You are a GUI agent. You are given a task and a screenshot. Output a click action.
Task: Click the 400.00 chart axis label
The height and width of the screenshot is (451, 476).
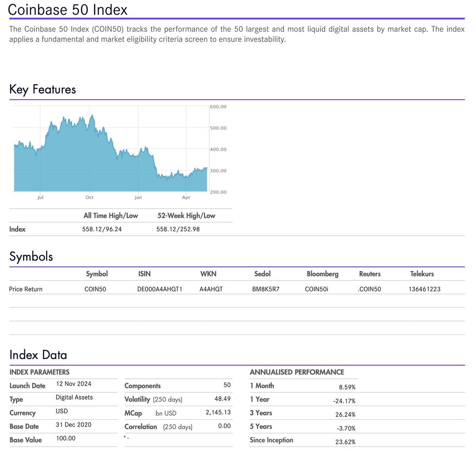click(218, 150)
